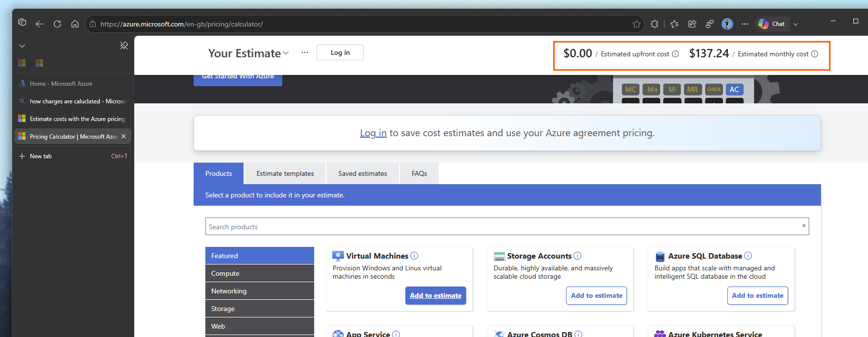The width and height of the screenshot is (868, 337).
Task: Open the Copilot Chat button
Action: 772,24
